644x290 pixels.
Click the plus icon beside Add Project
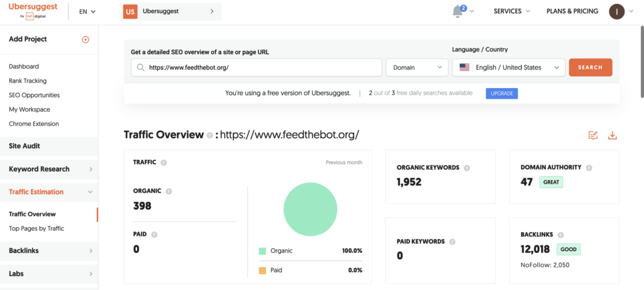86,40
